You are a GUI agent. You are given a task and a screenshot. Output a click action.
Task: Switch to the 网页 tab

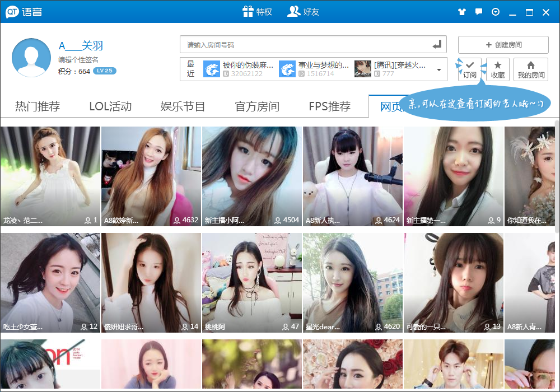coord(389,106)
